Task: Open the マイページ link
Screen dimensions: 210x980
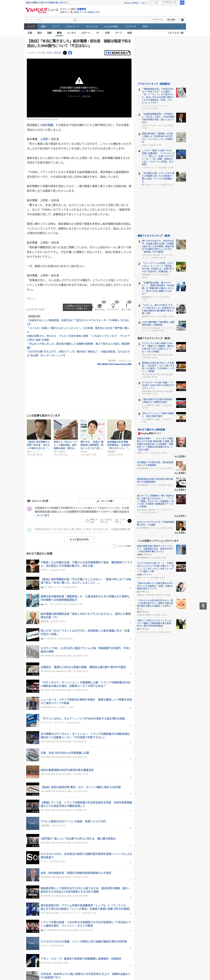Action: point(157,19)
